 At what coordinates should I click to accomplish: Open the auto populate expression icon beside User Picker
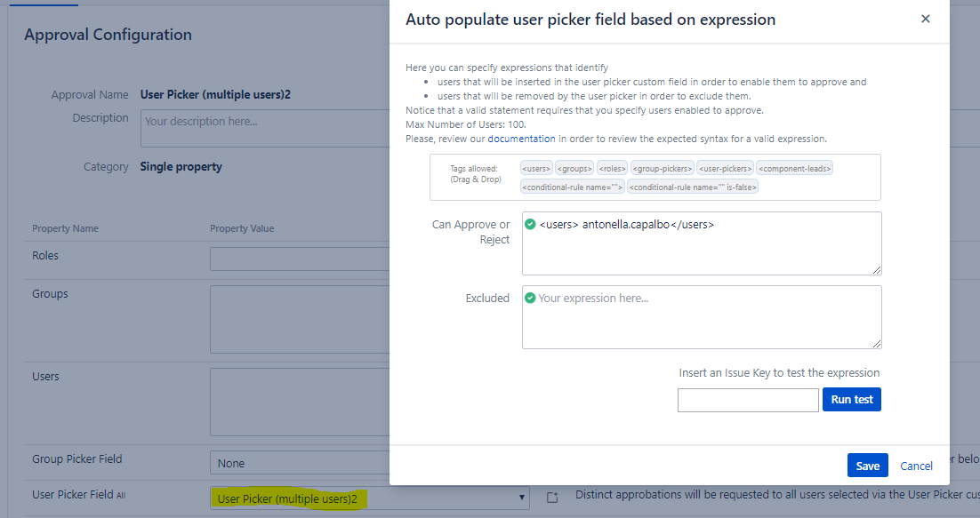[x=552, y=498]
